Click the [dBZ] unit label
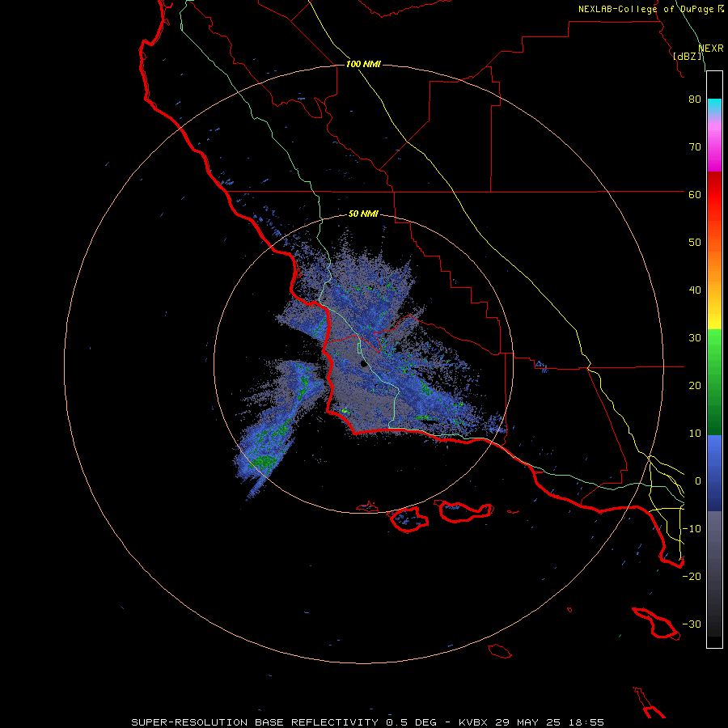728x728 pixels. coord(688,57)
